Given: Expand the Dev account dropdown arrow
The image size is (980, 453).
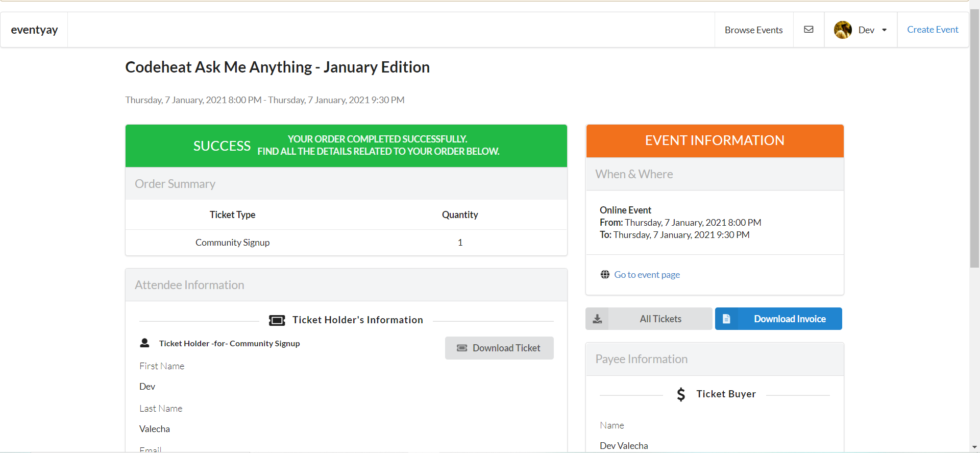Looking at the screenshot, I should [885, 30].
